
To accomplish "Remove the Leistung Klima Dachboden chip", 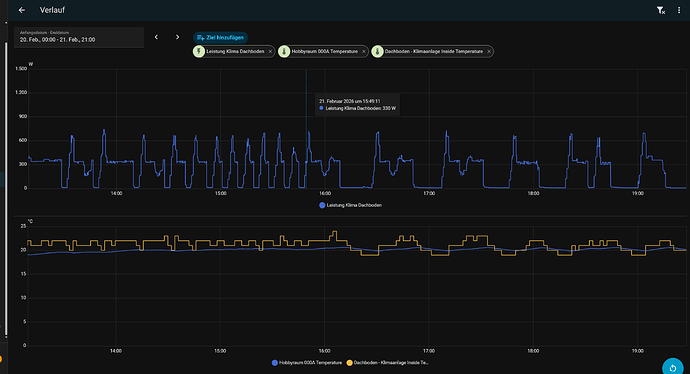I will point(270,51).
